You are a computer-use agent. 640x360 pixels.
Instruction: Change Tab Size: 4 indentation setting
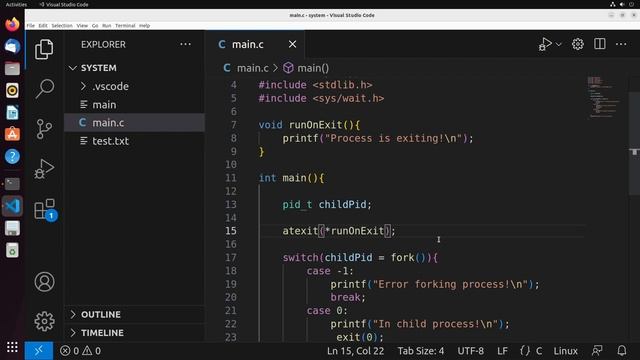[421, 351]
